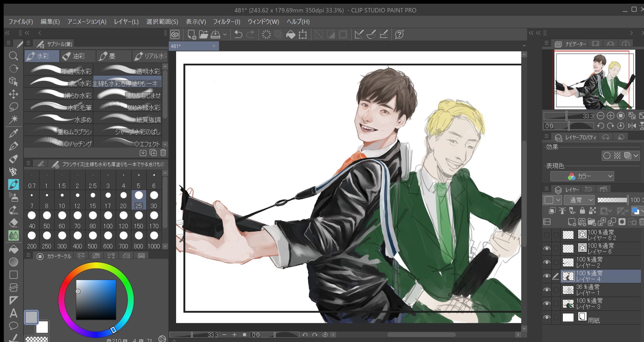Hide layer レイヤー 3 with its eye icon
This screenshot has width=644, height=342.
click(547, 303)
